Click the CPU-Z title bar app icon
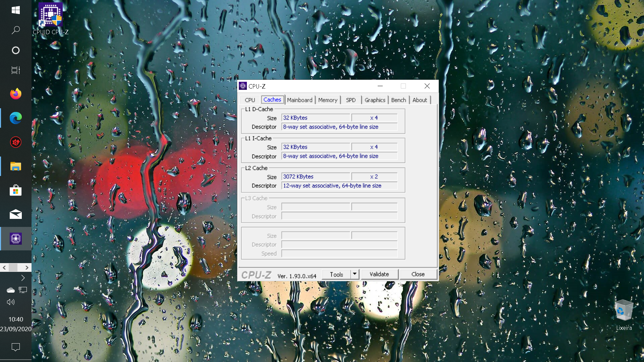The image size is (644, 362). (x=243, y=86)
